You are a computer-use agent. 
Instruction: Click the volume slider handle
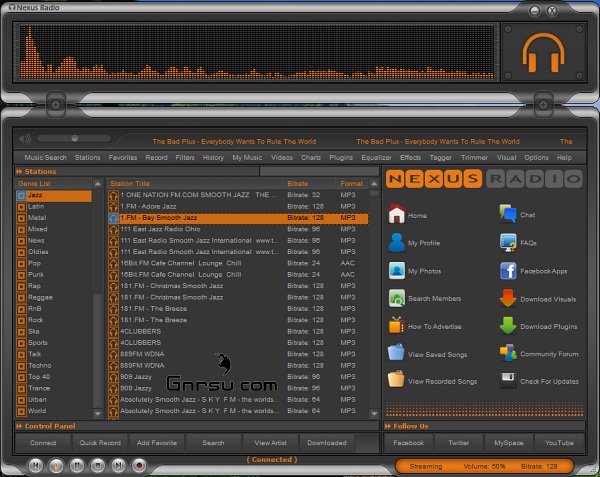pos(75,138)
